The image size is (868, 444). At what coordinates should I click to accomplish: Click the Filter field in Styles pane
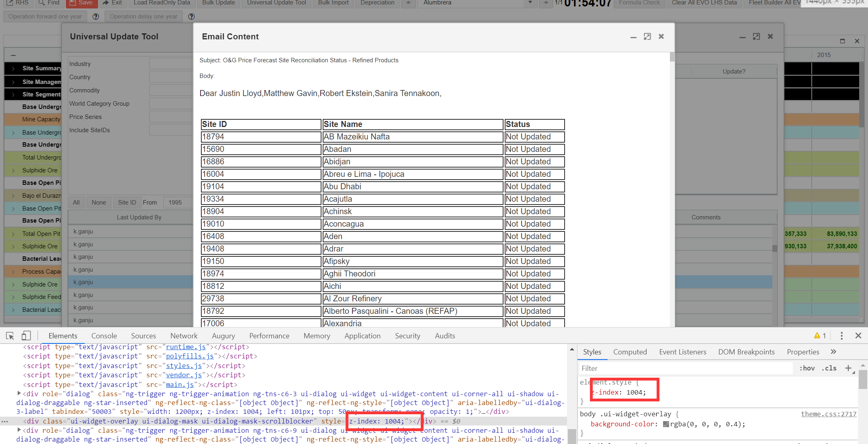643,368
